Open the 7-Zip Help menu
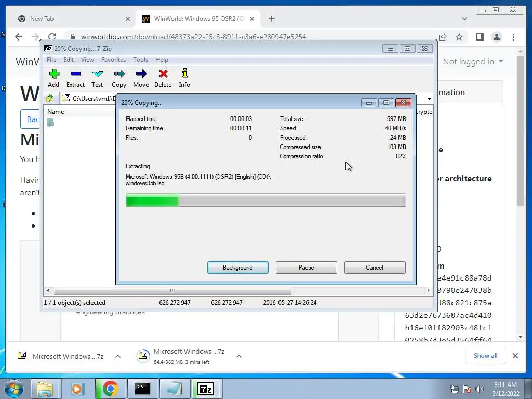 click(x=162, y=60)
